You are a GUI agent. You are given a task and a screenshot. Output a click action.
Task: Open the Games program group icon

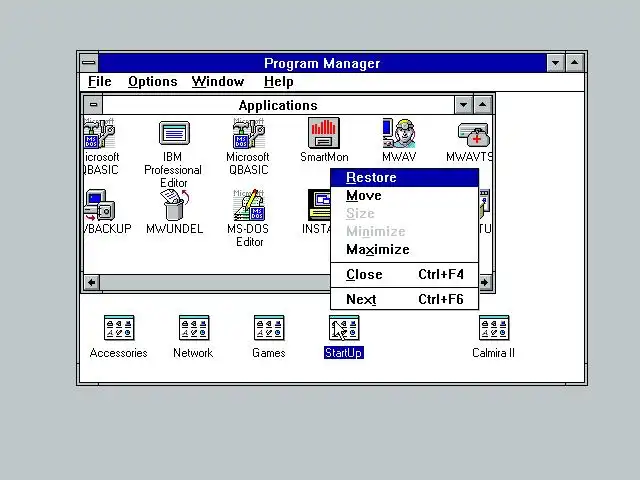(269, 328)
